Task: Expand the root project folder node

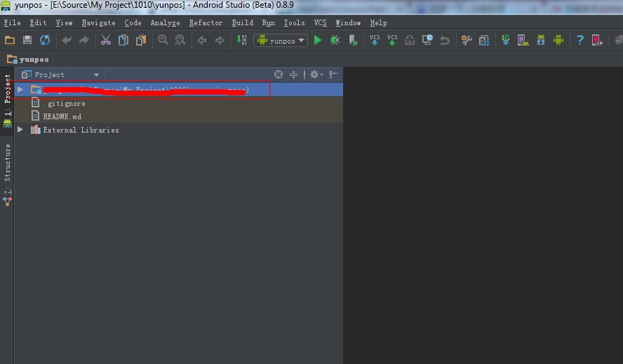Action: pyautogui.click(x=20, y=90)
